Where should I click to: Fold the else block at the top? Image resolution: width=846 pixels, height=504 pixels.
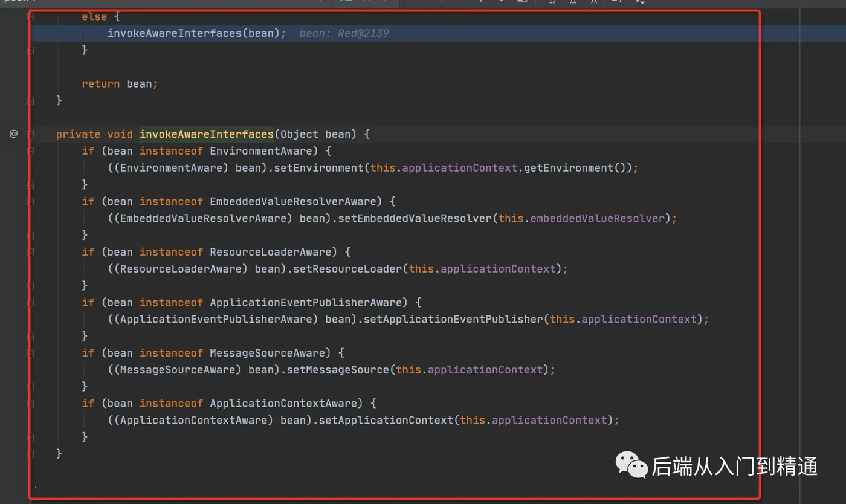click(x=31, y=17)
